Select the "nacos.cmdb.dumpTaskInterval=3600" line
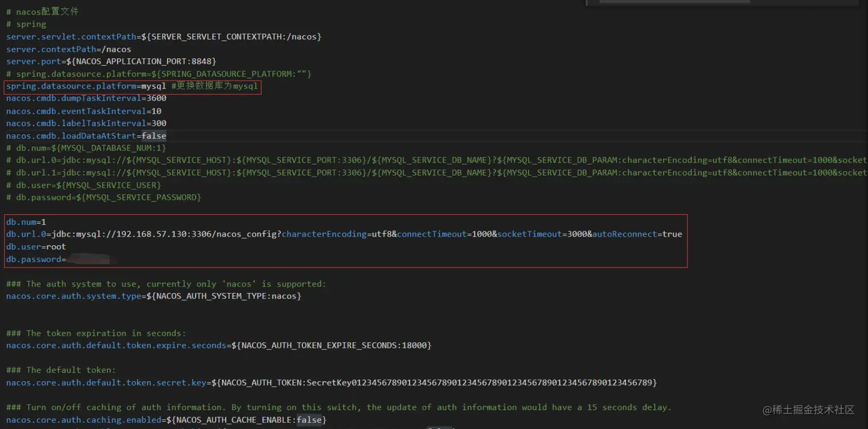 tap(86, 99)
